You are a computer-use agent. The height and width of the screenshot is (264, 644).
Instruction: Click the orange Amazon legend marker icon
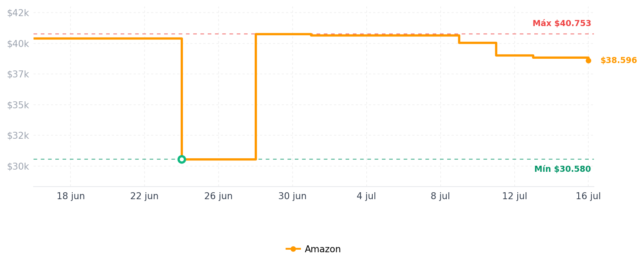pos(293,249)
